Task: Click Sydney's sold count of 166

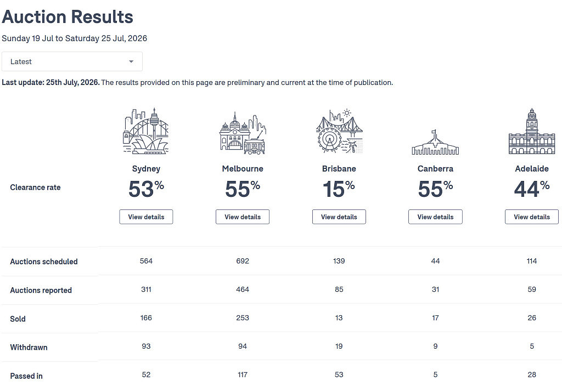Action: click(146, 318)
